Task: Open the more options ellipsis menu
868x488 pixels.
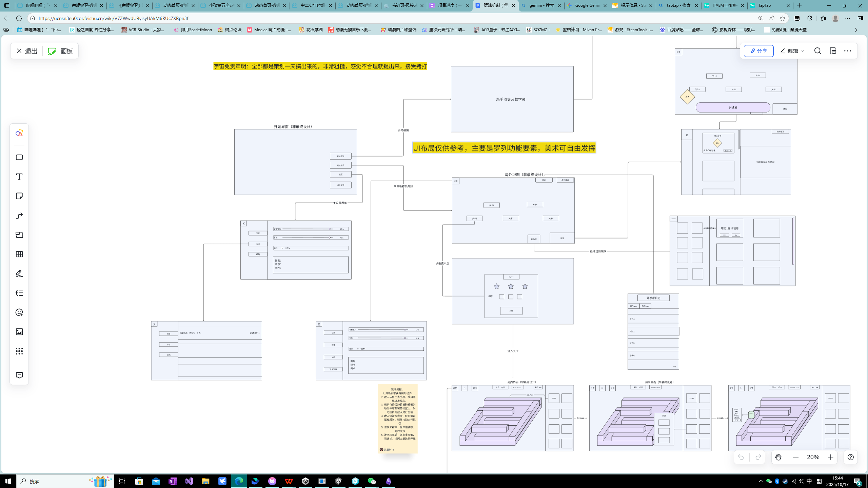Action: pos(847,51)
